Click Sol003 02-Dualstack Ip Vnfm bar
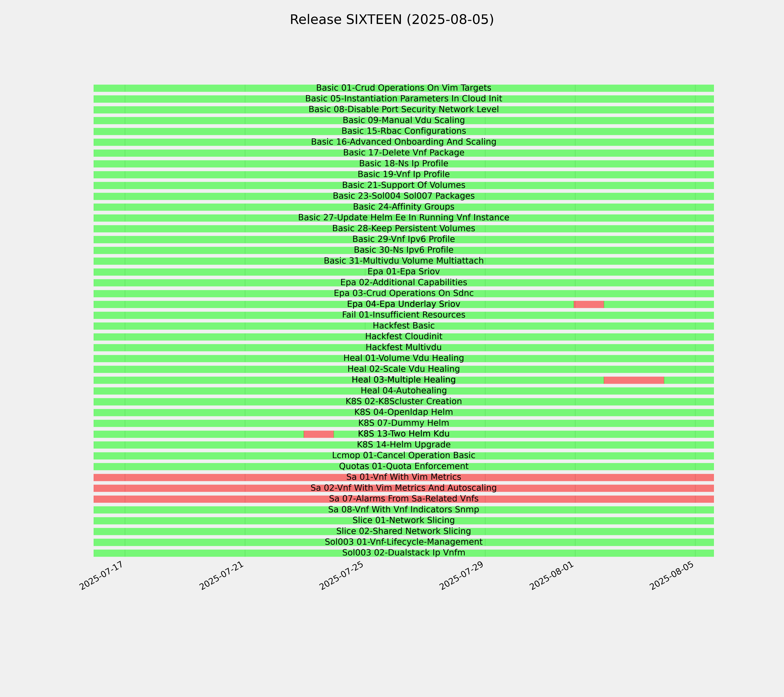The image size is (784, 697). click(x=403, y=553)
